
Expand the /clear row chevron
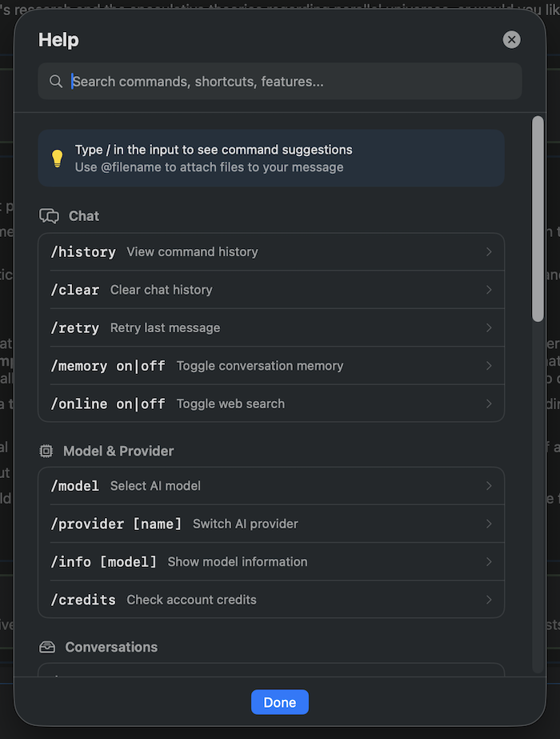point(489,290)
